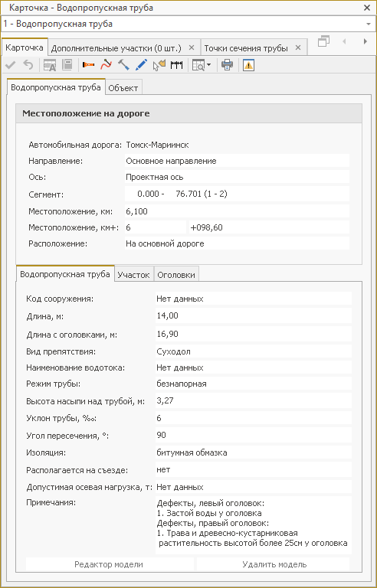The image size is (377, 588).
Task: Switch to the Карточка tab
Action: (x=25, y=47)
